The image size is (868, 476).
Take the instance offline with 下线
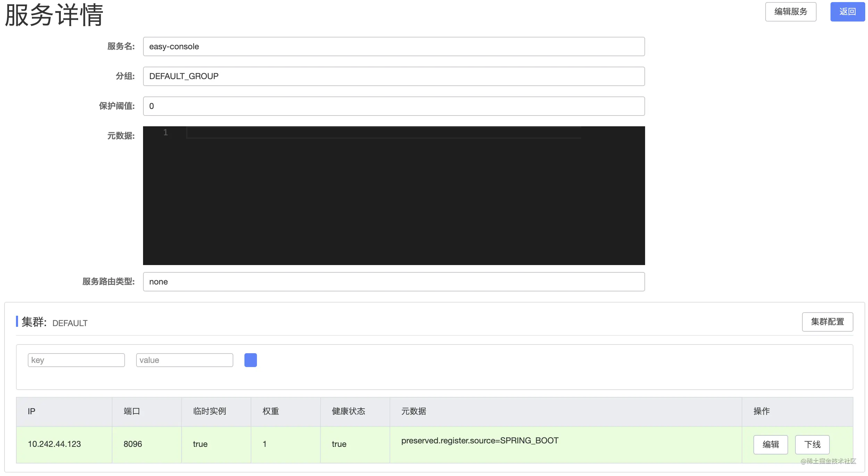812,444
